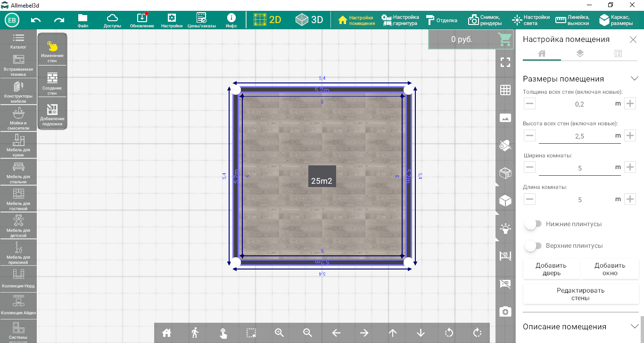Click the undo arrow icon
The height and width of the screenshot is (343, 644).
tap(36, 20)
